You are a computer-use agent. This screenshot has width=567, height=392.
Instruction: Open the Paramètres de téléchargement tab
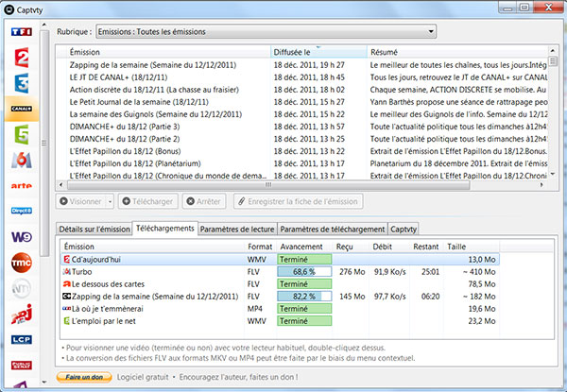pyautogui.click(x=333, y=229)
